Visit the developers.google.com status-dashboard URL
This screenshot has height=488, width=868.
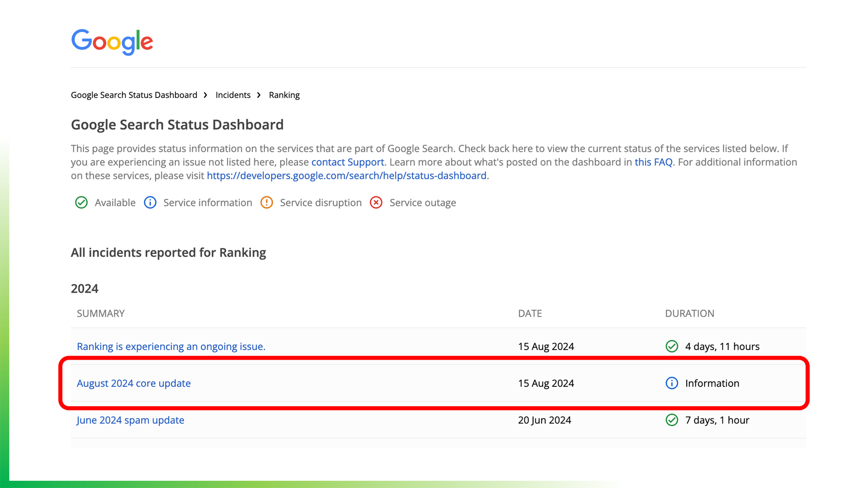[346, 176]
